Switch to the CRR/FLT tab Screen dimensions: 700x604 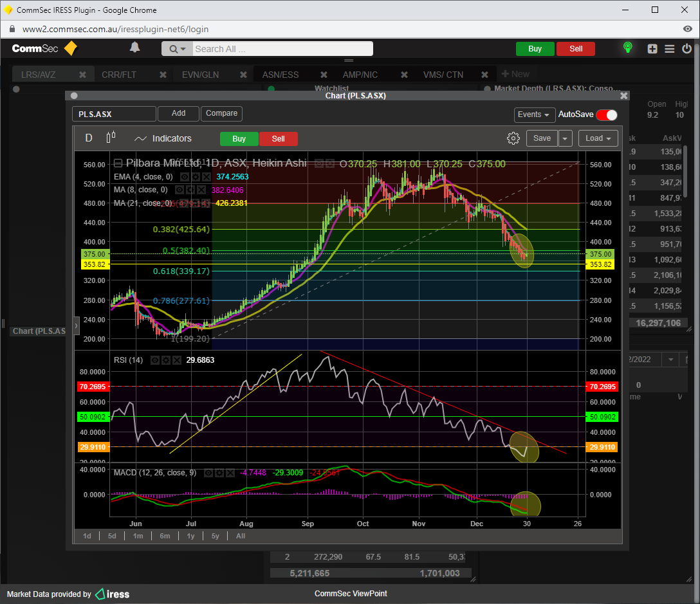[119, 75]
